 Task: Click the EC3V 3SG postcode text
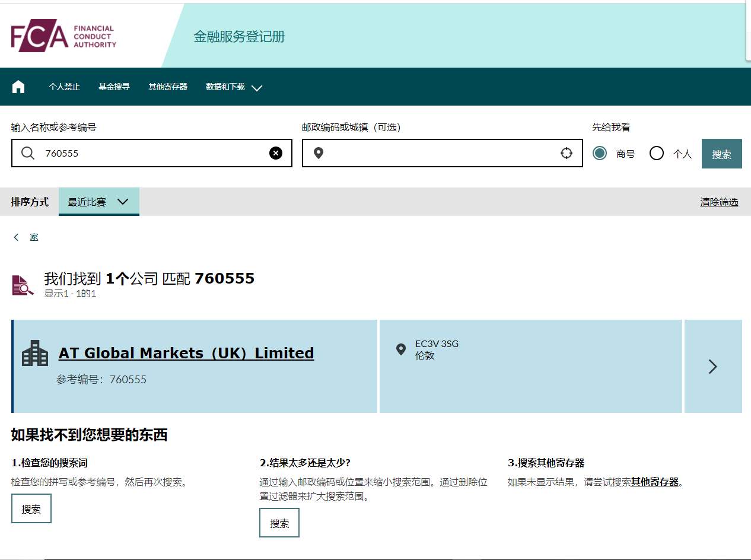click(x=437, y=343)
